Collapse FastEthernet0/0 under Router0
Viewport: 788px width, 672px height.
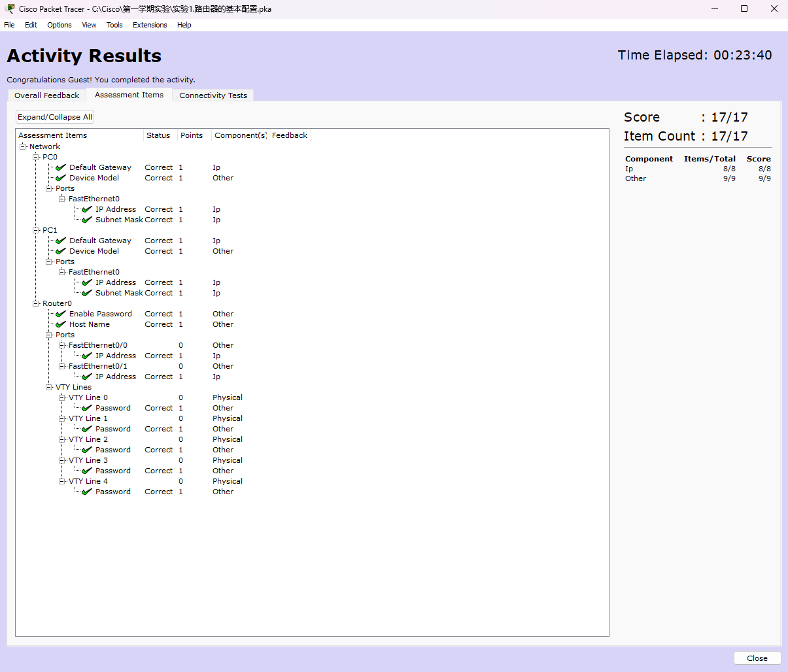point(62,345)
